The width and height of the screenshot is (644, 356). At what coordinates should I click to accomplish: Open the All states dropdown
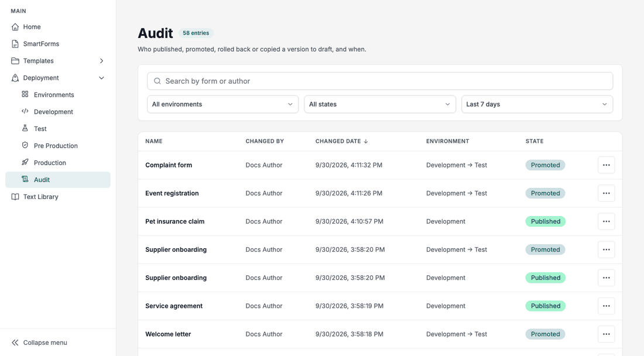[380, 104]
